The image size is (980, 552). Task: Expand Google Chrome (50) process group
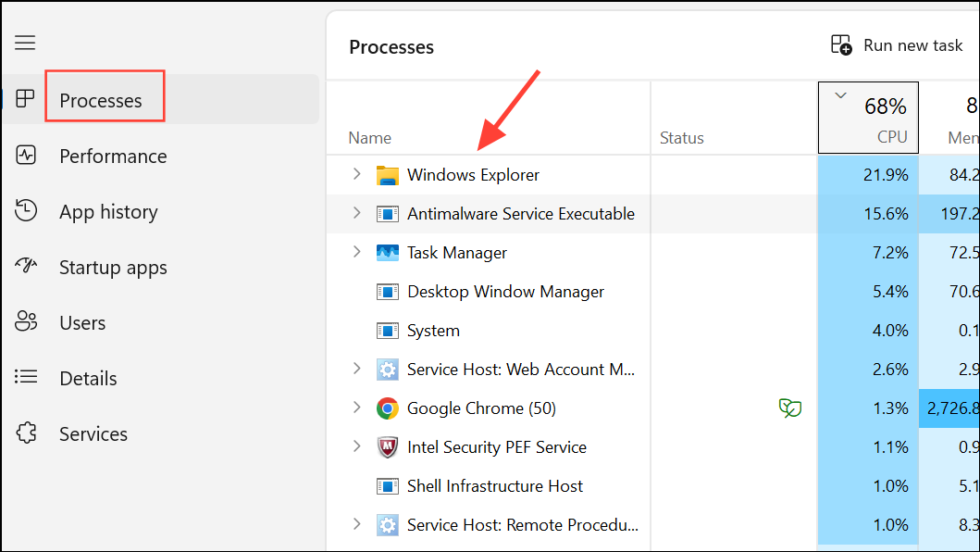[357, 408]
